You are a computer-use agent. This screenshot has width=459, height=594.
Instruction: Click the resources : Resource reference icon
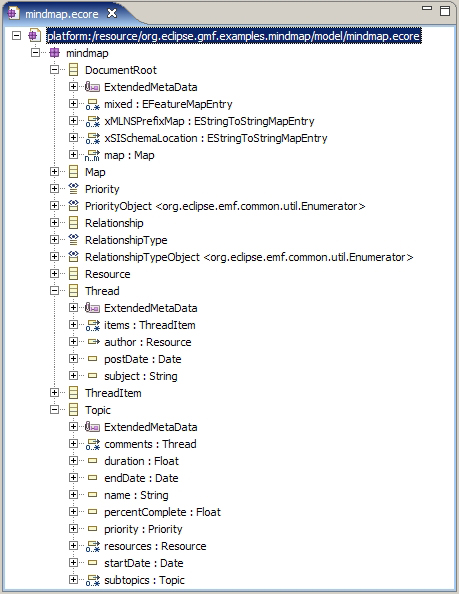tap(92, 546)
